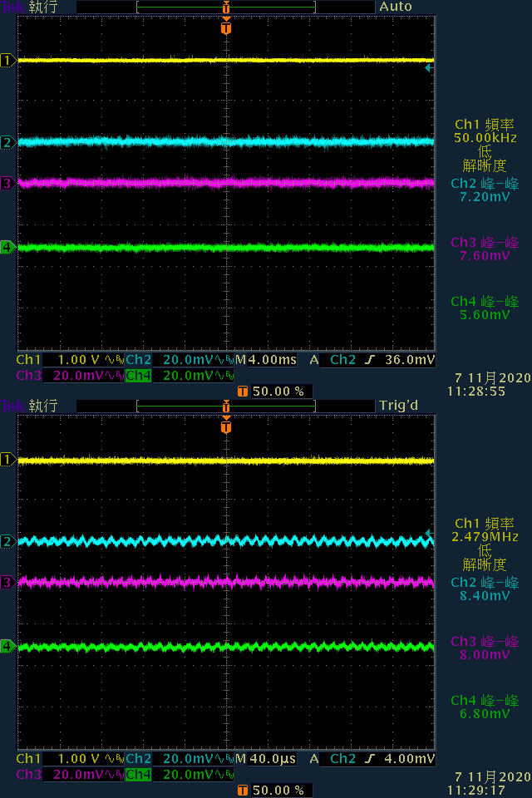Click the yellow Ch1 ground marker in the Auto capture
The width and height of the screenshot is (532, 798).
[7, 61]
